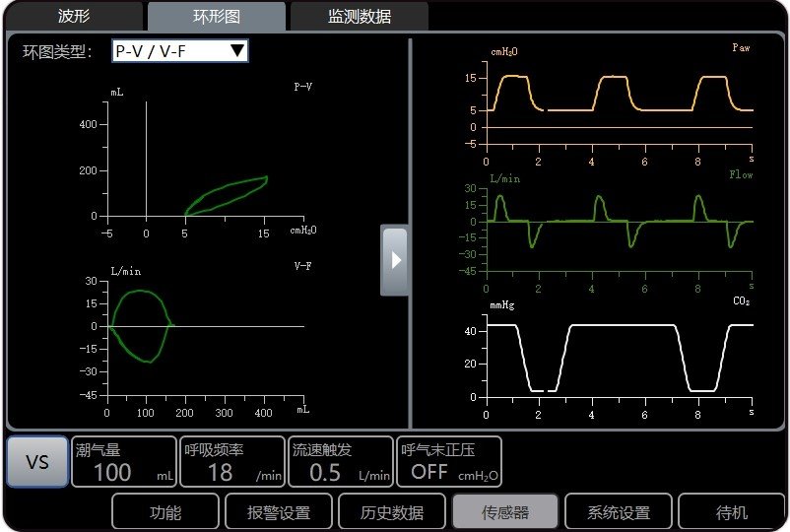The width and height of the screenshot is (790, 532).
Task: Switch to the 波形 tab
Action: pyautogui.click(x=73, y=17)
